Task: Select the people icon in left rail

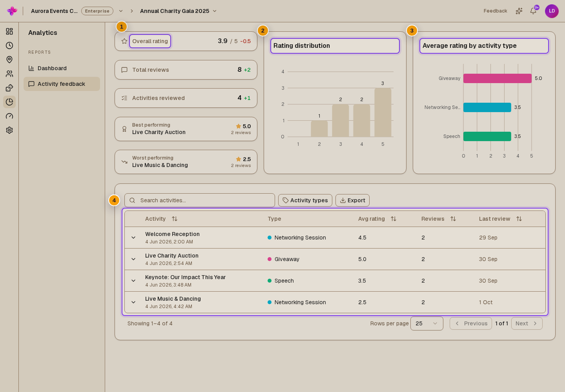Action: (x=9, y=74)
